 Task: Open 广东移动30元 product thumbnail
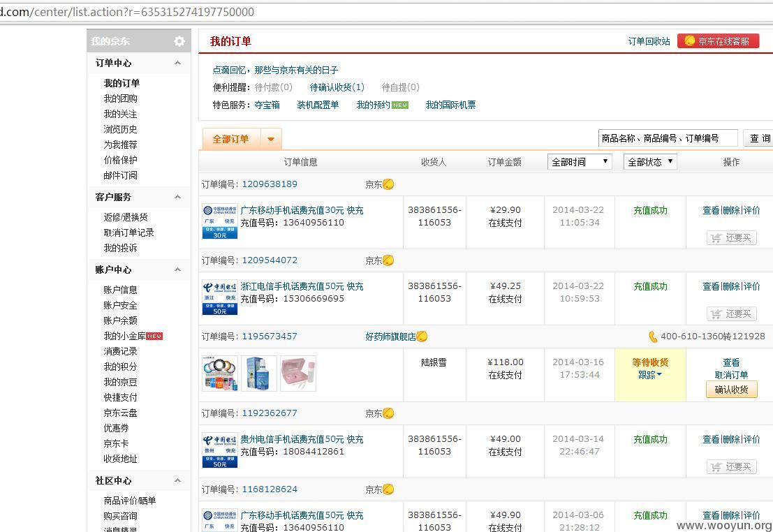pos(220,221)
